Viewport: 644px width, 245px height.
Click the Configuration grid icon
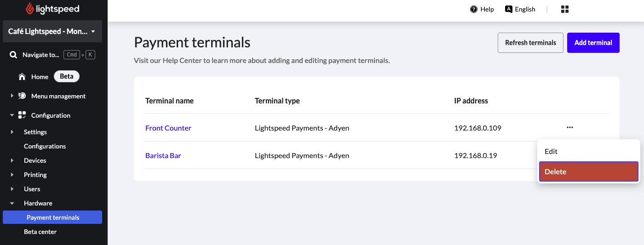click(22, 115)
